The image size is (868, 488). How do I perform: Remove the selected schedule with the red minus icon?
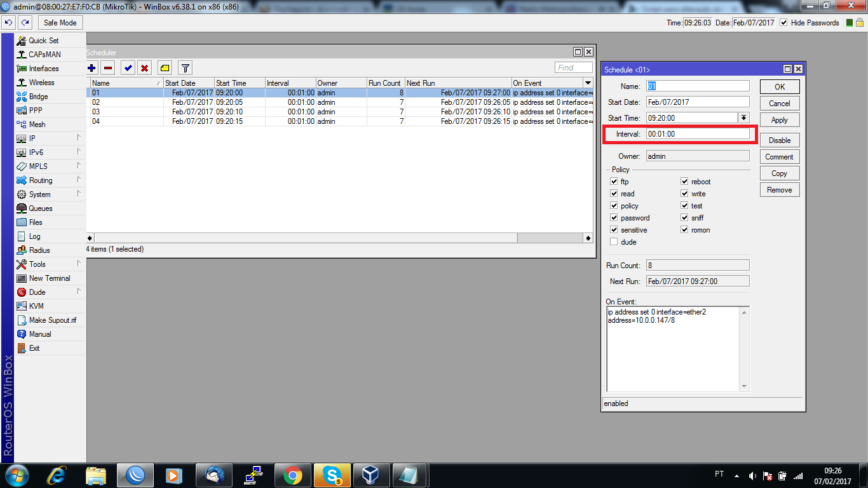(x=108, y=68)
